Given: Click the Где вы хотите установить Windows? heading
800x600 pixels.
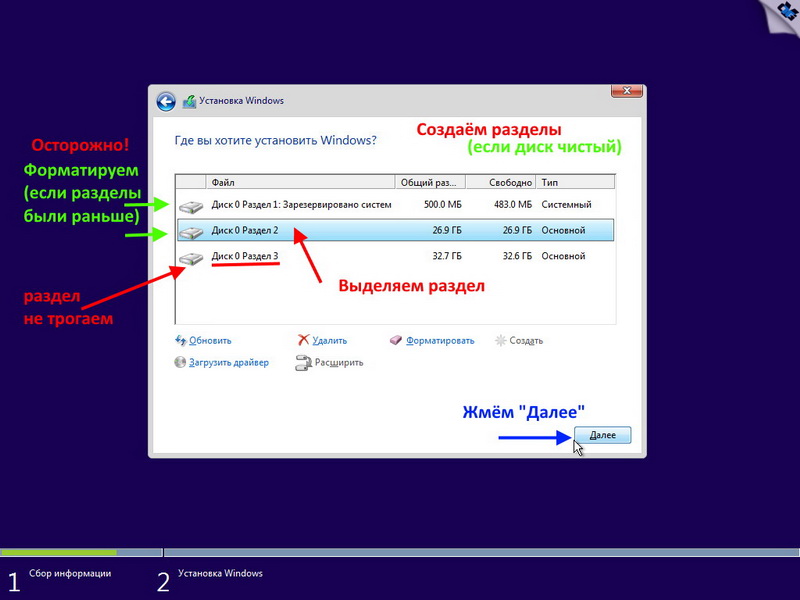Looking at the screenshot, I should click(x=276, y=140).
